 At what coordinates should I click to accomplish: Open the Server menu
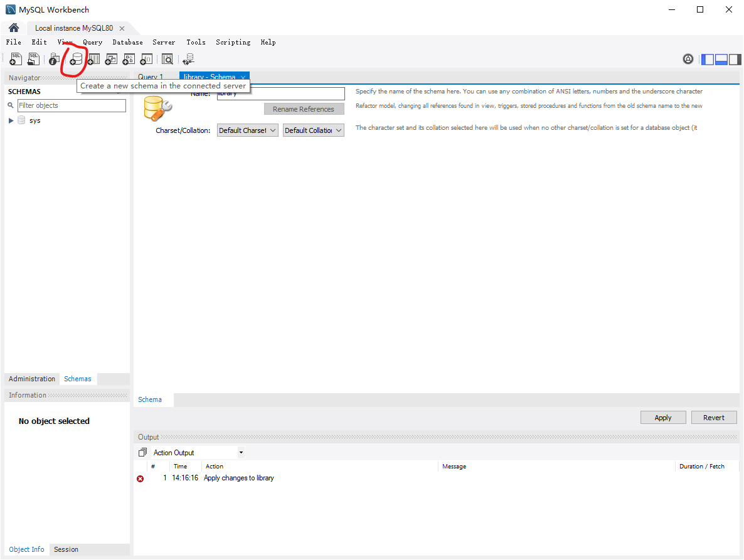click(164, 42)
